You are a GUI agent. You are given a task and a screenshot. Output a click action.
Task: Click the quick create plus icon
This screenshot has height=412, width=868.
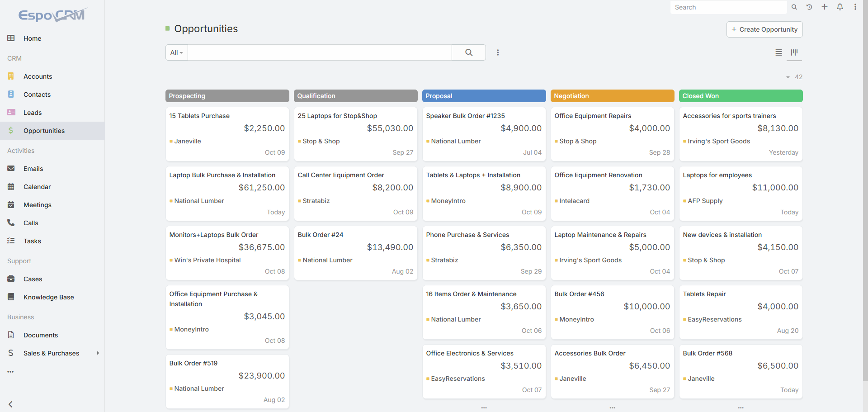[825, 7]
